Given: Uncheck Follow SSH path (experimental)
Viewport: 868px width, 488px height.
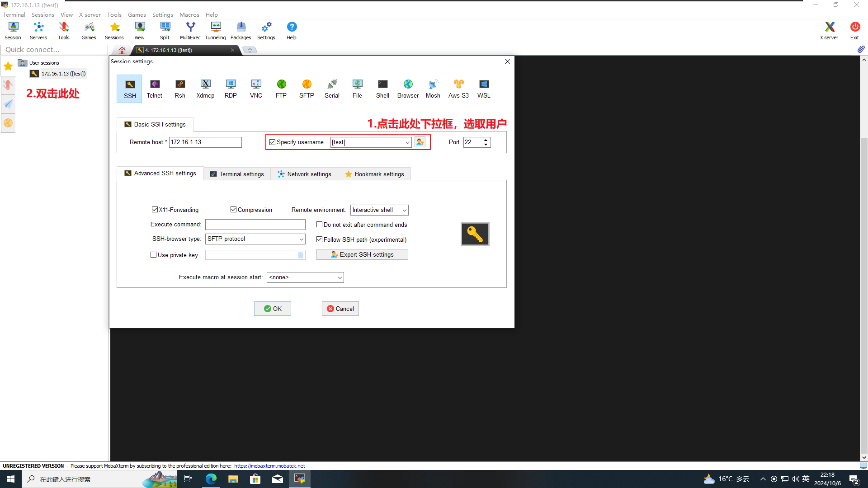Looking at the screenshot, I should point(320,239).
